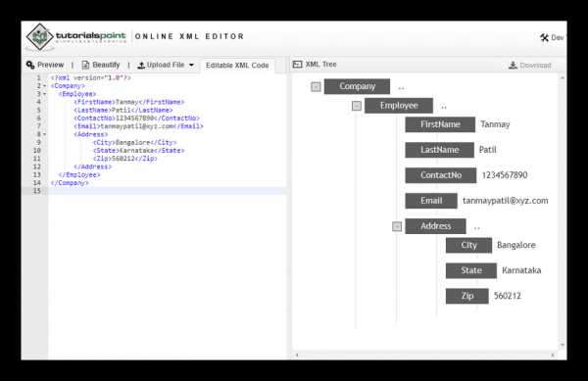Click the Email code line
Viewport: 588px width, 381px height.
point(138,126)
